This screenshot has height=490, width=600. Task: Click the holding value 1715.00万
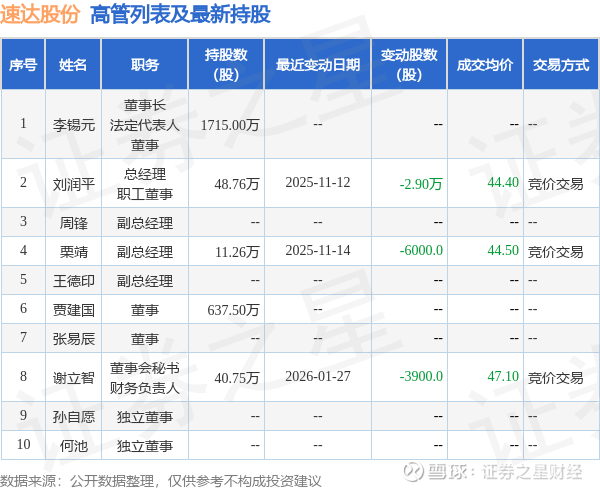(x=230, y=125)
